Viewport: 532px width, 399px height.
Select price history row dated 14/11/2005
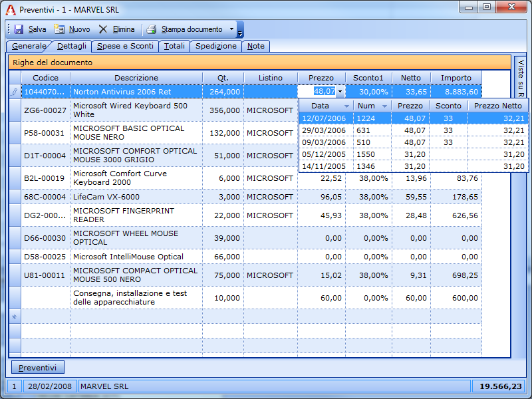(x=413, y=166)
